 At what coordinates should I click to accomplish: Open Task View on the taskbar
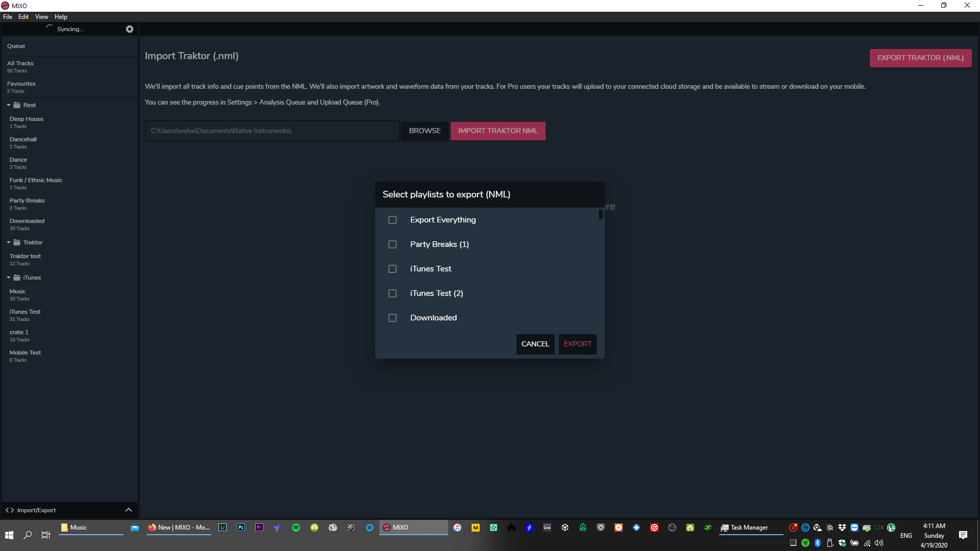(x=46, y=535)
